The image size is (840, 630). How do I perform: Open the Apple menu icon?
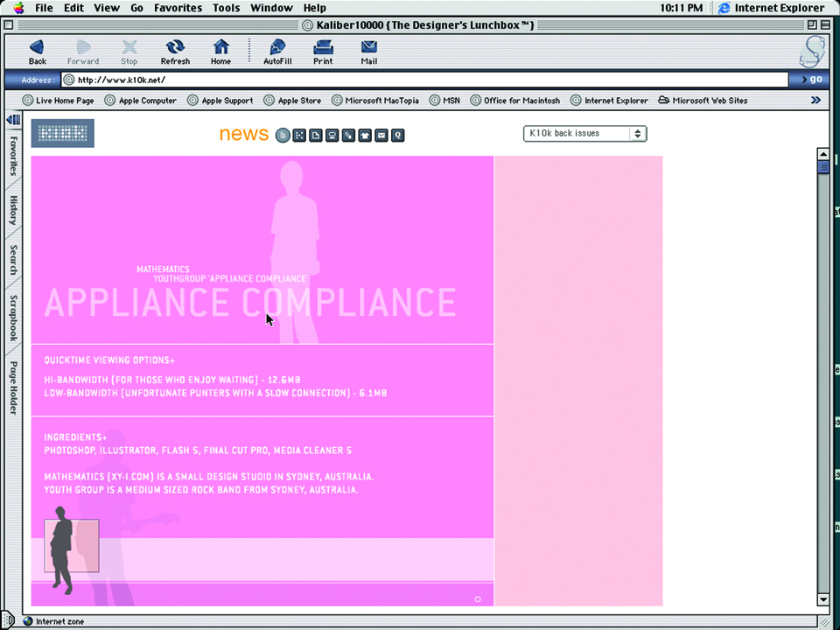(18, 8)
